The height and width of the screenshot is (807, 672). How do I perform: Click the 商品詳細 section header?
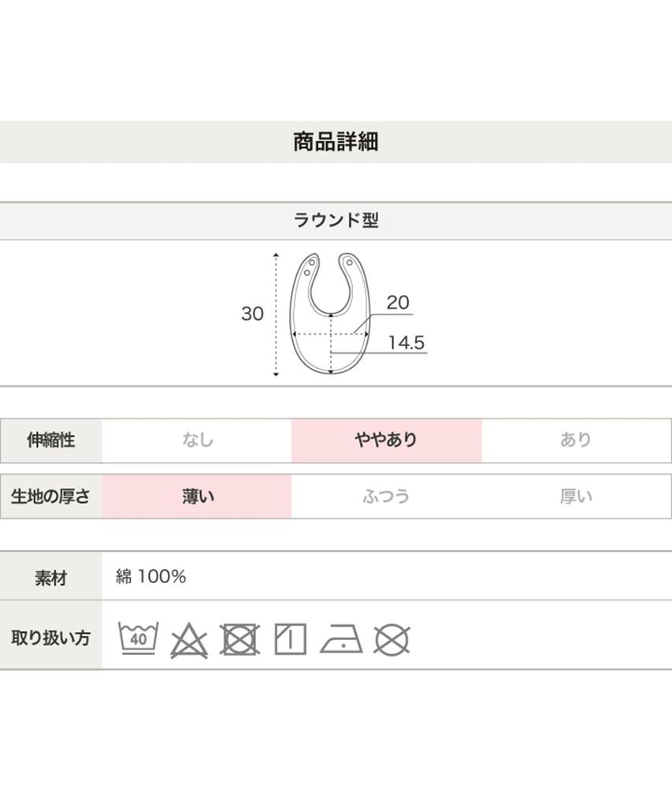[336, 142]
